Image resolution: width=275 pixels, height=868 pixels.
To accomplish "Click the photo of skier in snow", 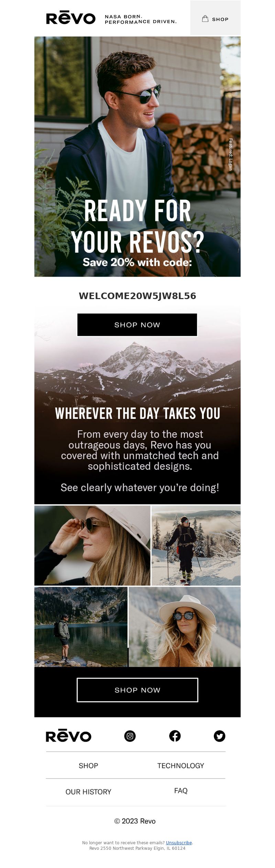I will click(x=196, y=546).
